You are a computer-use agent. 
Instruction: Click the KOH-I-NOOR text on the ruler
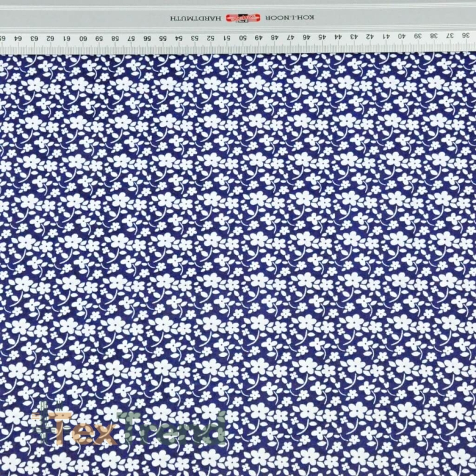[x=290, y=18]
